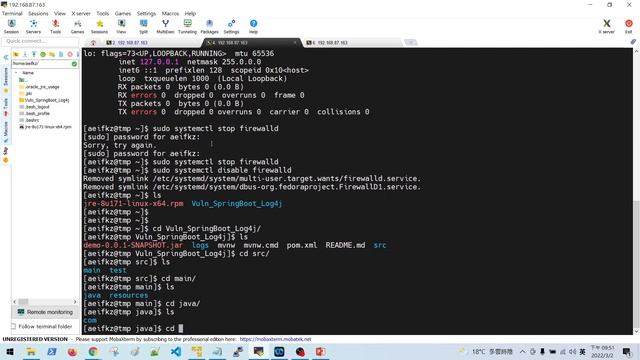Image resolution: width=640 pixels, height=360 pixels.
Task: Click the Remote monitoring button
Action: pyautogui.click(x=45, y=312)
